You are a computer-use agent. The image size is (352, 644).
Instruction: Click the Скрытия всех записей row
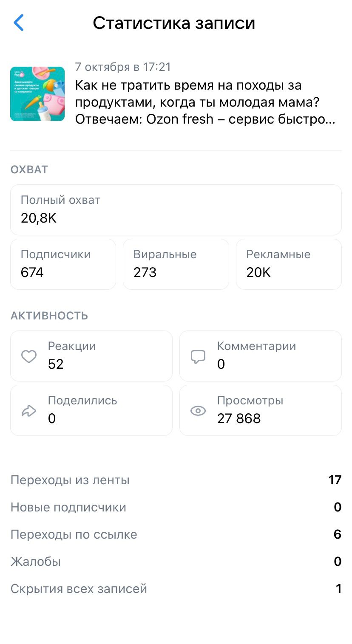click(176, 589)
